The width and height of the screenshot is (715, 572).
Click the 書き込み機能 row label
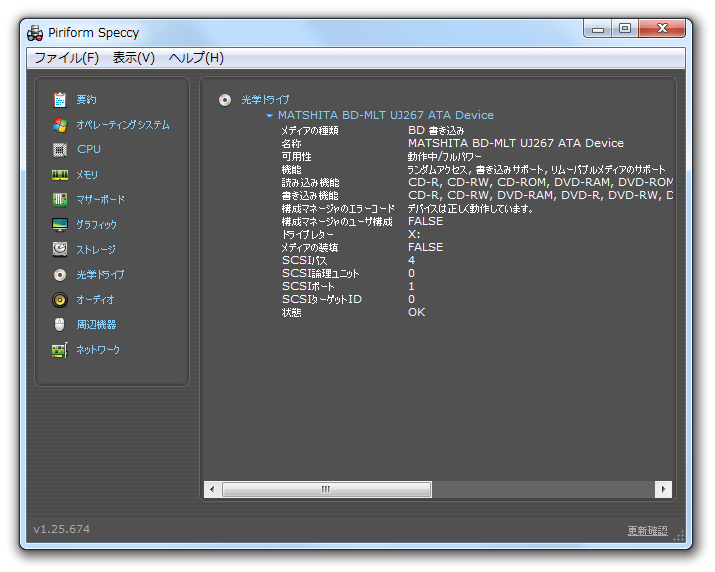(x=310, y=196)
